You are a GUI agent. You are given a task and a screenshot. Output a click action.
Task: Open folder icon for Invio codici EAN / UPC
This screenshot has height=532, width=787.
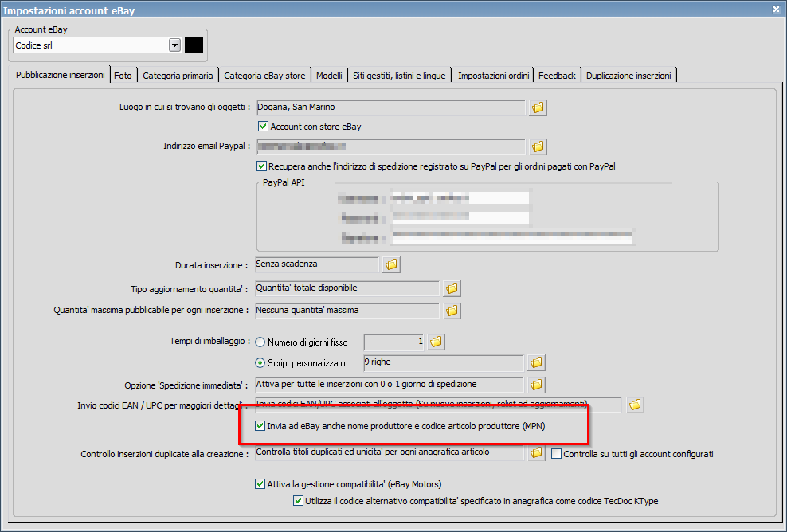635,405
